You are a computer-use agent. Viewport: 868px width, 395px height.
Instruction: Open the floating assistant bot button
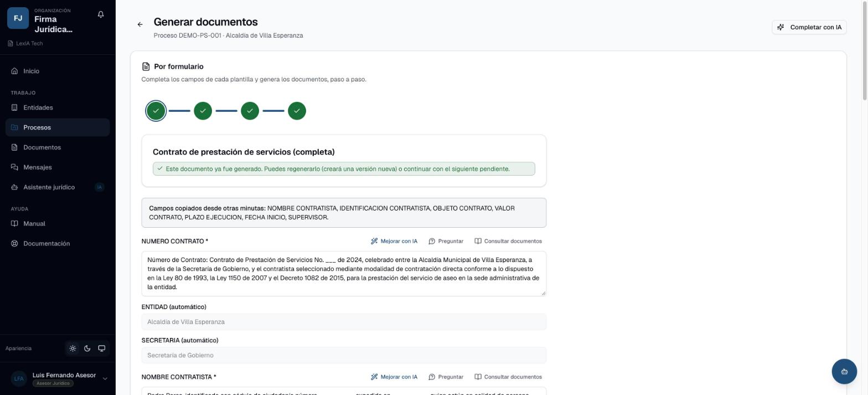pos(844,371)
